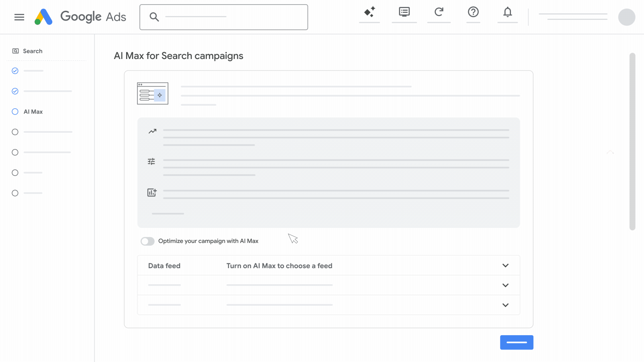Expand the Data feed row chevron

[505, 265]
